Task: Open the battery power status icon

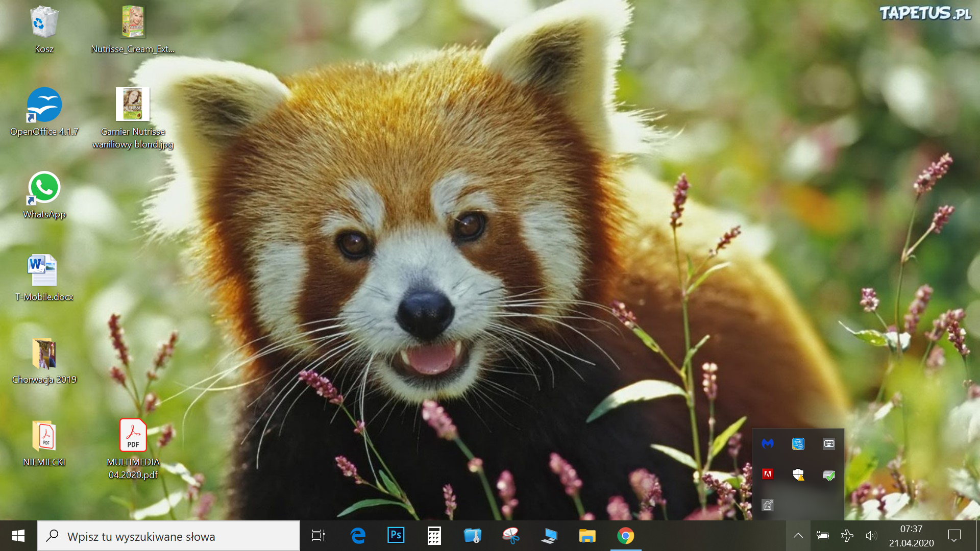Action: pyautogui.click(x=822, y=536)
